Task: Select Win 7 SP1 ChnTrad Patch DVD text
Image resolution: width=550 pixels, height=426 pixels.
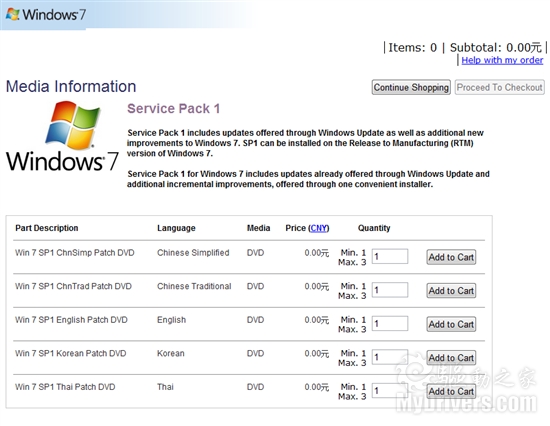Action: [x=73, y=286]
